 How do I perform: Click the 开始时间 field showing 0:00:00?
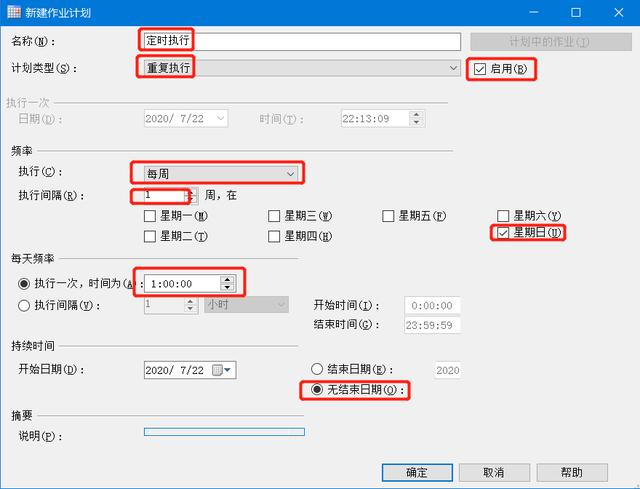(x=432, y=305)
